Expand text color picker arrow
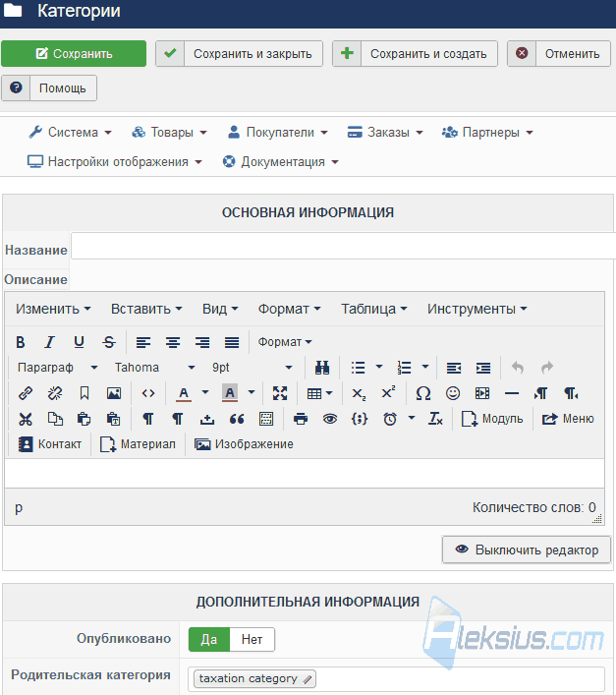The height and width of the screenshot is (695, 616). (205, 392)
